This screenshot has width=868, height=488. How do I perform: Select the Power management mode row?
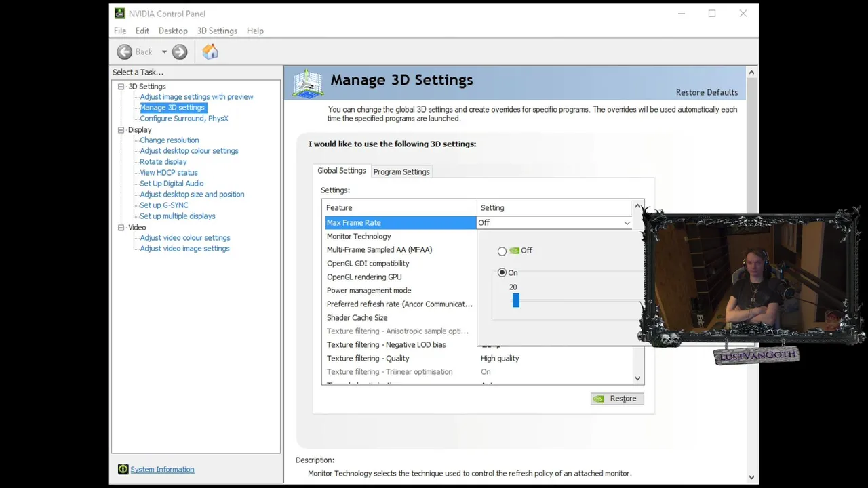click(x=401, y=290)
